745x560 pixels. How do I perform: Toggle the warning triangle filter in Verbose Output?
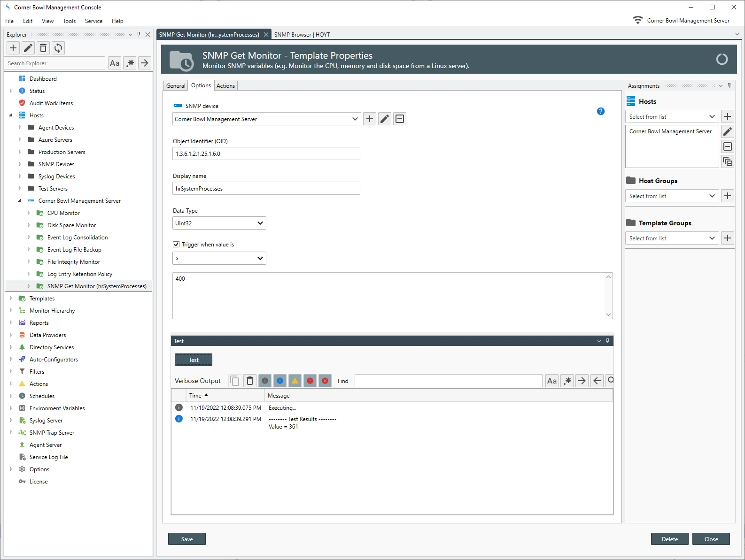pos(295,381)
